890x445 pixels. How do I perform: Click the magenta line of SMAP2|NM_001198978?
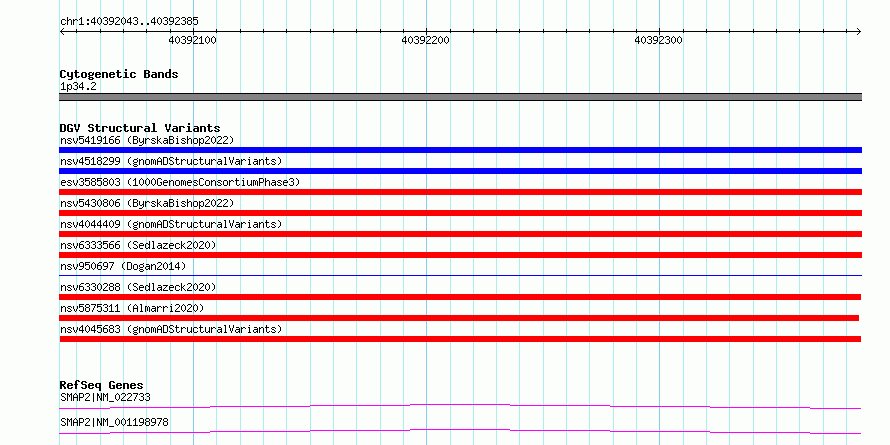460,431
